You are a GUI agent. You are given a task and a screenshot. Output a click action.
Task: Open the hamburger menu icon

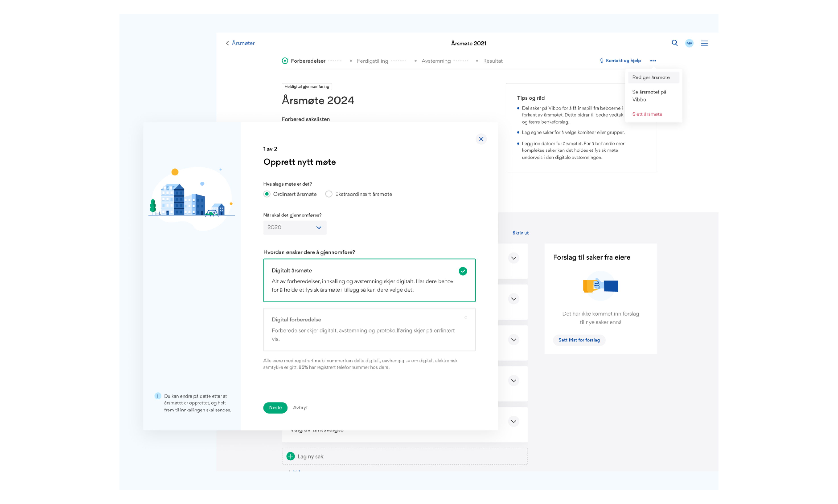pyautogui.click(x=704, y=43)
